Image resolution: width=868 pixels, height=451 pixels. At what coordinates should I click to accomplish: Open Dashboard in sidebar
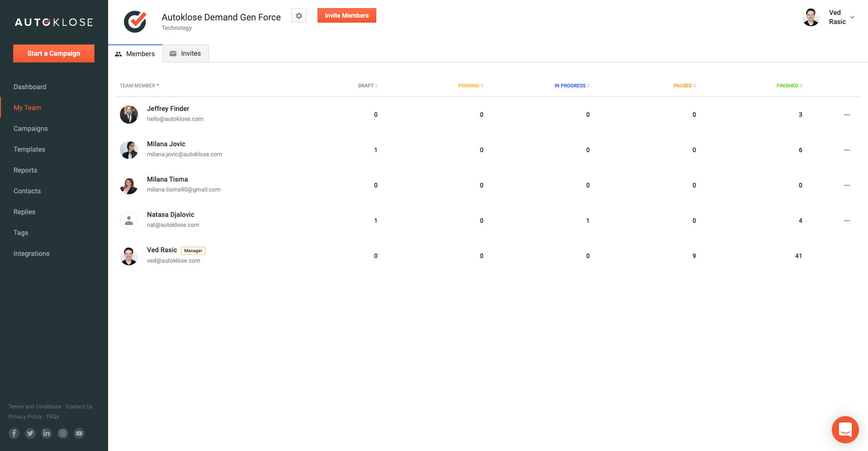(x=30, y=87)
